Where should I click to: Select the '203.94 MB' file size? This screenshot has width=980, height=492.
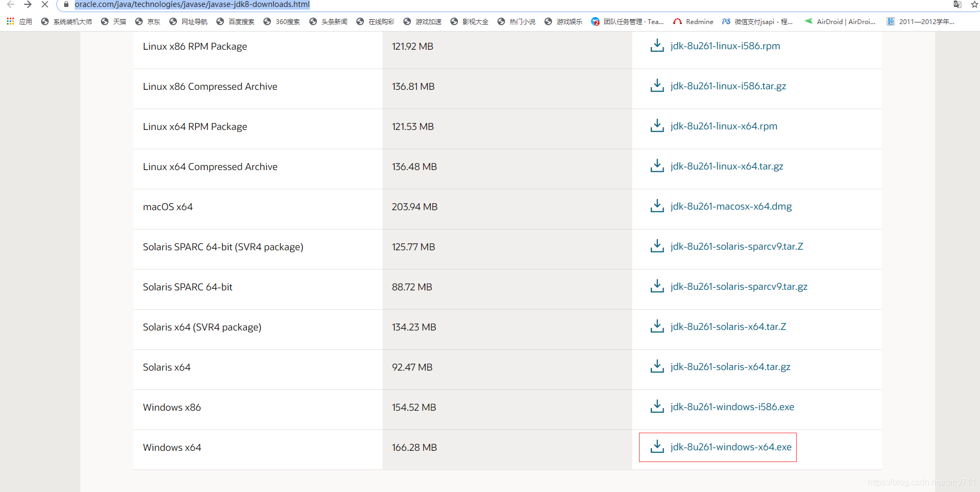(415, 207)
